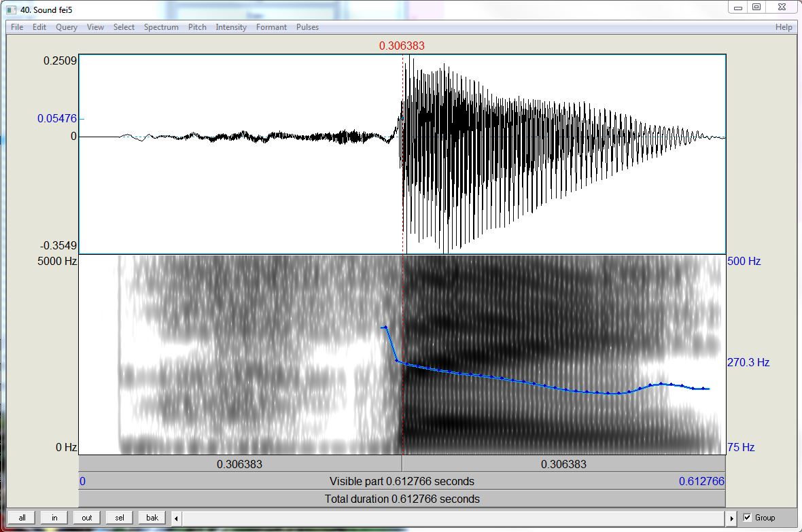Toggle the Group checkbox
Screen dimensions: 802x532
click(x=747, y=518)
